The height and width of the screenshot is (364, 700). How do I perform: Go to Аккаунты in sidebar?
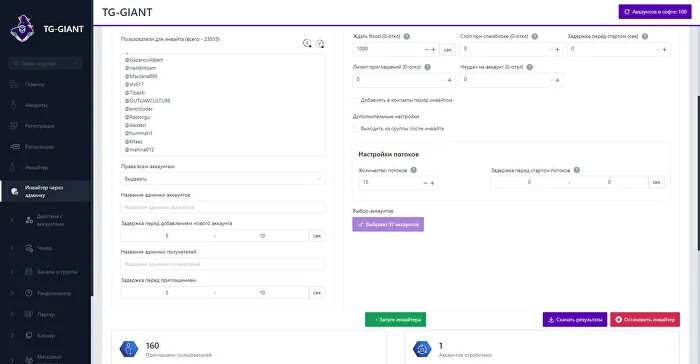[x=36, y=105]
